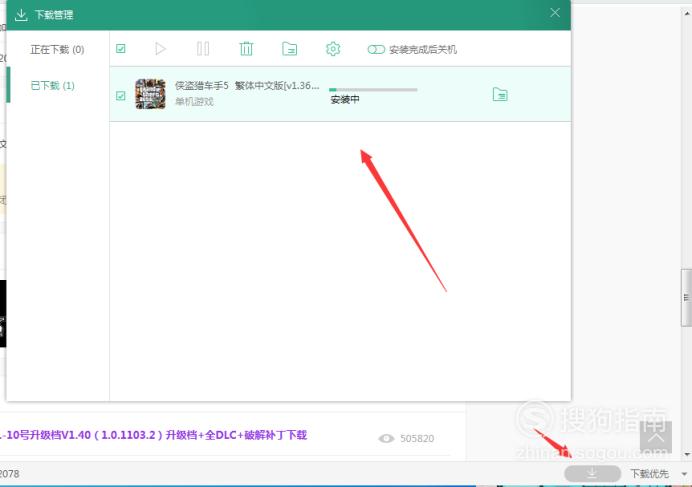Image resolution: width=692 pixels, height=487 pixels.
Task: Click the scrollbar down arrow
Action: pos(687,454)
